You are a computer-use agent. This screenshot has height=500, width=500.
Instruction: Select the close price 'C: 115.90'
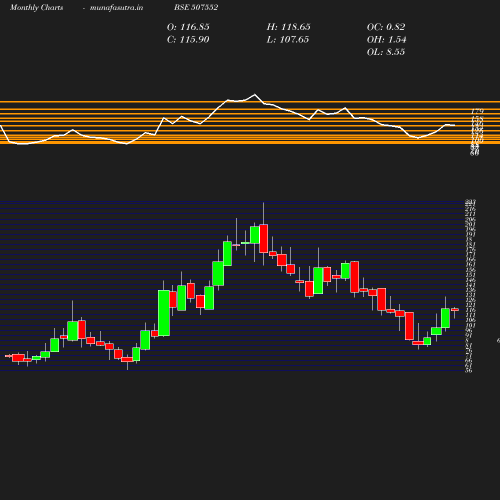pyautogui.click(x=188, y=40)
